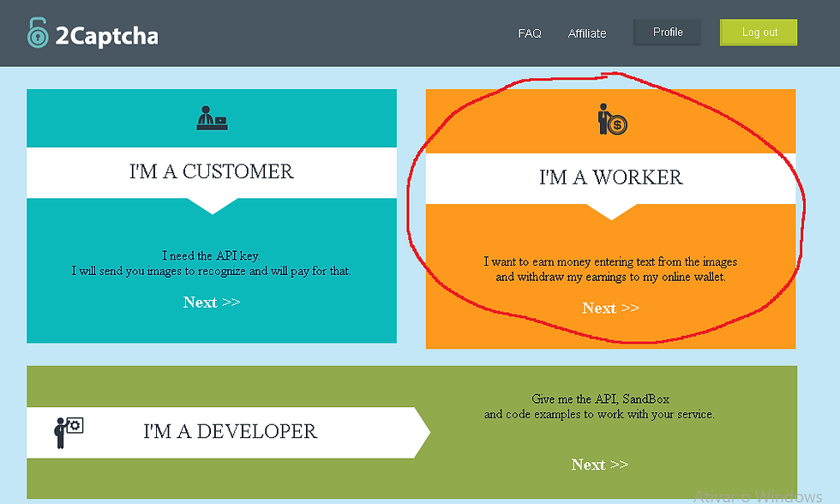Open the FAQ page
The width and height of the screenshot is (840, 504).
pos(530,33)
